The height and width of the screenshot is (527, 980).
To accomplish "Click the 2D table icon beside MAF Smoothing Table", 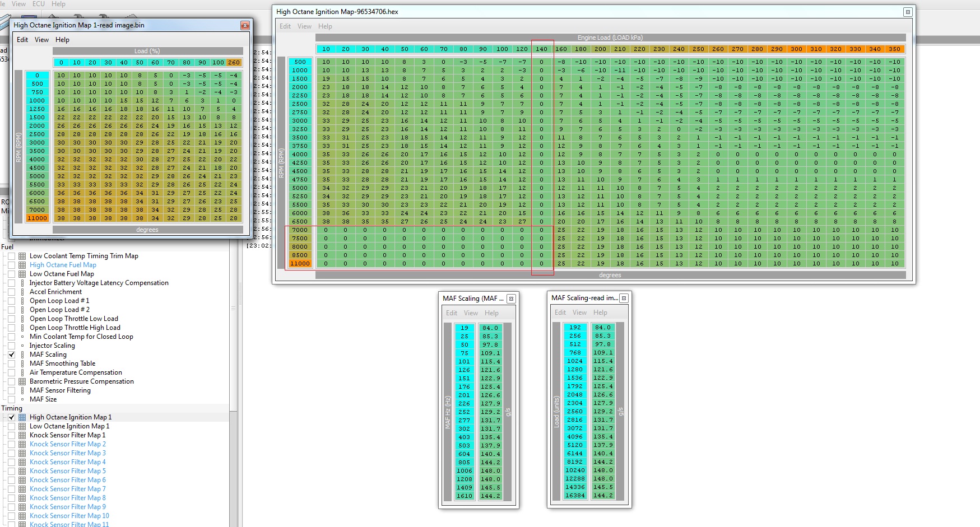I will click(22, 363).
